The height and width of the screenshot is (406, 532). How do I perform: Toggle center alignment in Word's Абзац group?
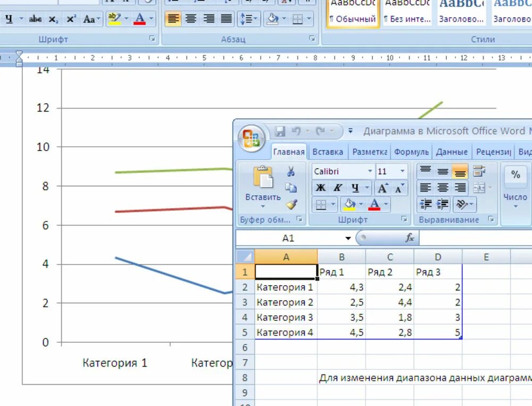[x=191, y=18]
